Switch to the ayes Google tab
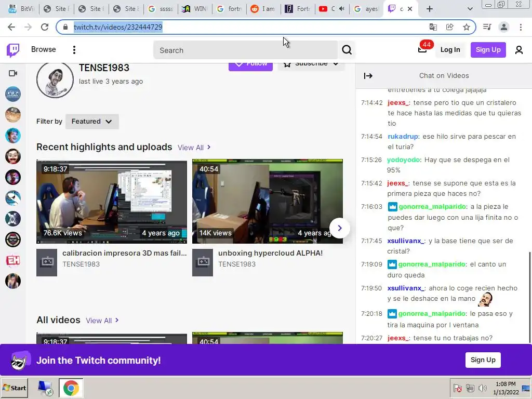 [x=366, y=9]
